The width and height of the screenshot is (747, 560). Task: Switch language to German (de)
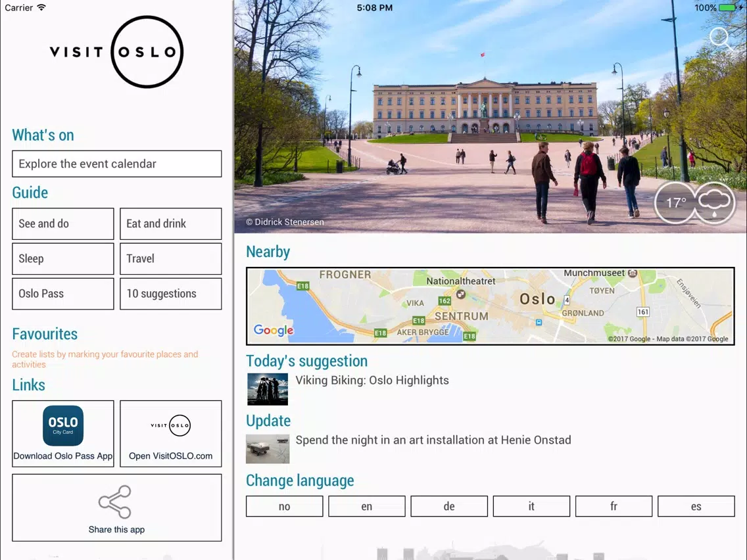tap(449, 506)
